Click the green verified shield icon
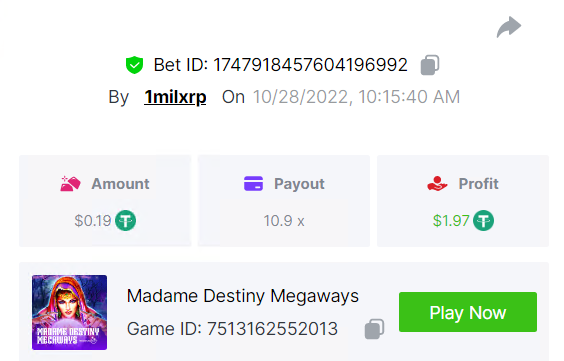The height and width of the screenshot is (361, 564). coord(135,65)
